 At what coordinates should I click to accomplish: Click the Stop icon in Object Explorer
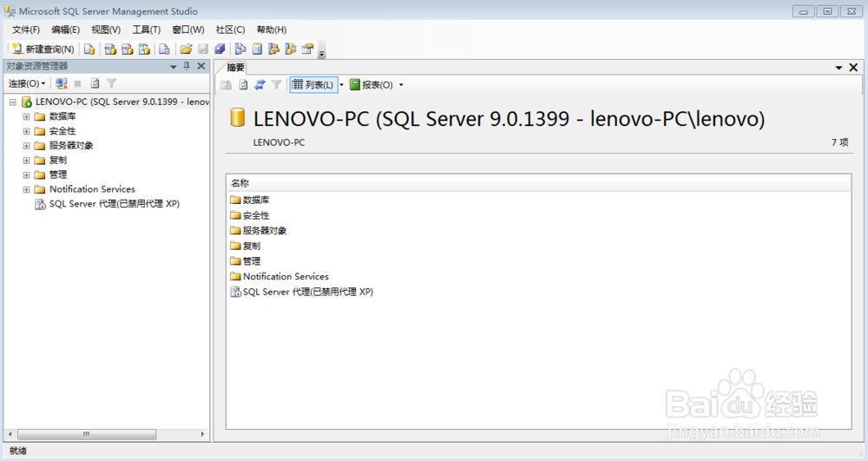(77, 83)
